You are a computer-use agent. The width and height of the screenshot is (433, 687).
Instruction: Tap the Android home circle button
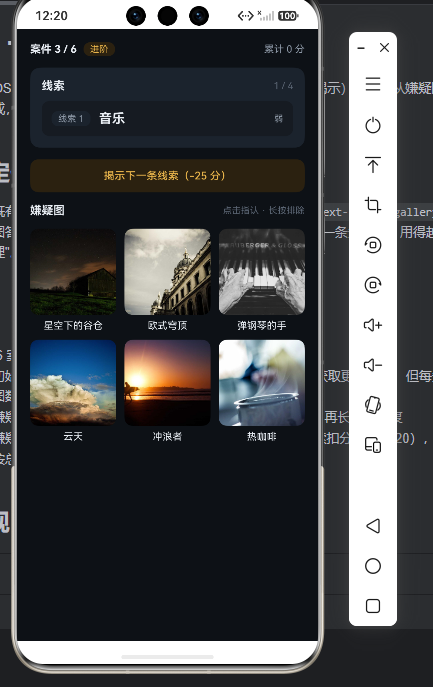click(373, 566)
